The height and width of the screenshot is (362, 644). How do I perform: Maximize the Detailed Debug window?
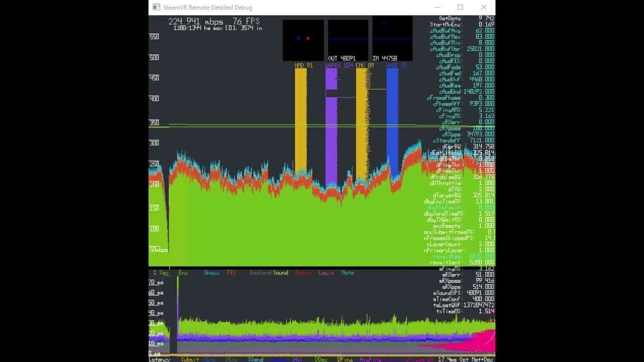[x=460, y=8]
